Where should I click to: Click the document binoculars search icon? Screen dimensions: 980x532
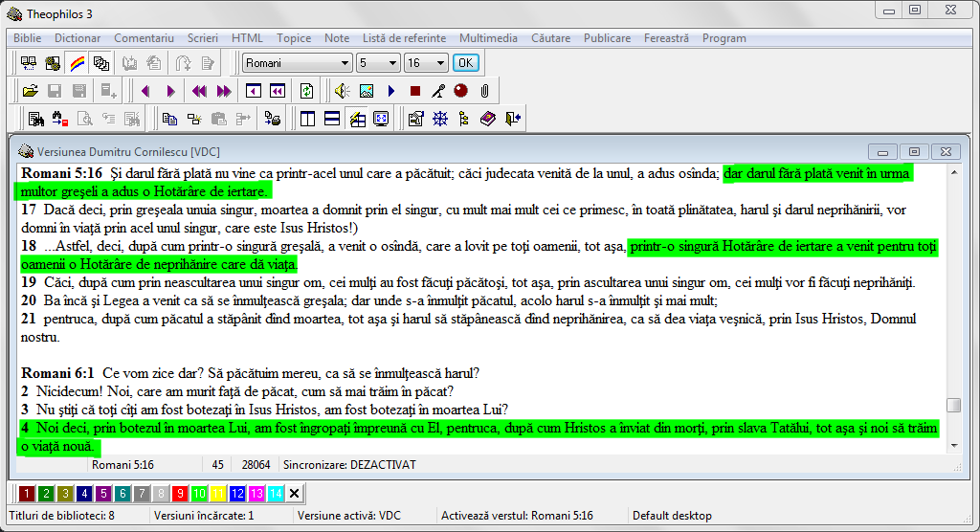[x=35, y=119]
